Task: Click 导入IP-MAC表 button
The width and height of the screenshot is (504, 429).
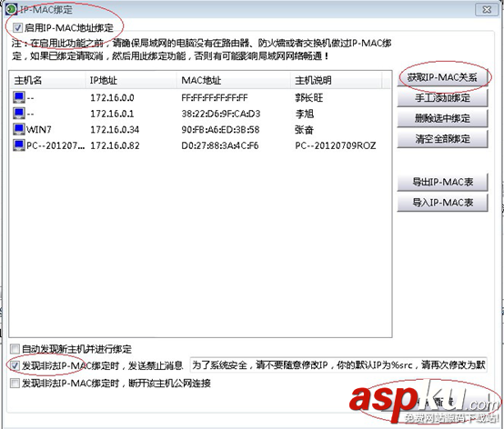Action: [x=442, y=203]
